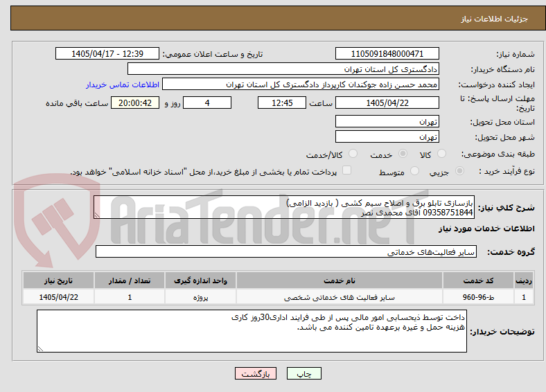Click the تاریخ نیاز column header
The height and width of the screenshot is (392, 546).
(x=58, y=280)
